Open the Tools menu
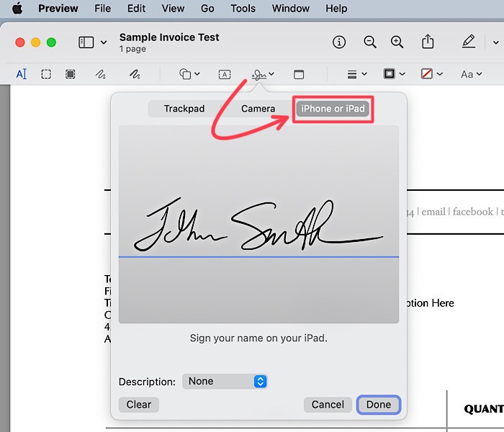Image resolution: width=504 pixels, height=432 pixels. click(243, 9)
